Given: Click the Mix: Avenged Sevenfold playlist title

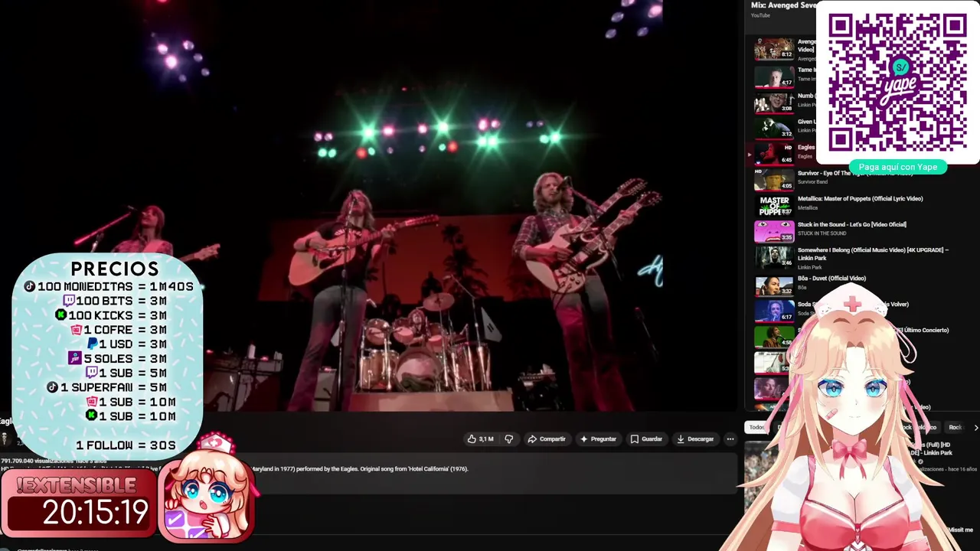Looking at the screenshot, I should (783, 5).
